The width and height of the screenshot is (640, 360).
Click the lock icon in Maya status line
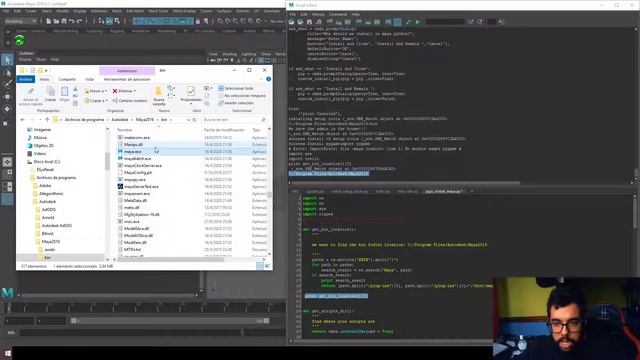[x=198, y=21]
